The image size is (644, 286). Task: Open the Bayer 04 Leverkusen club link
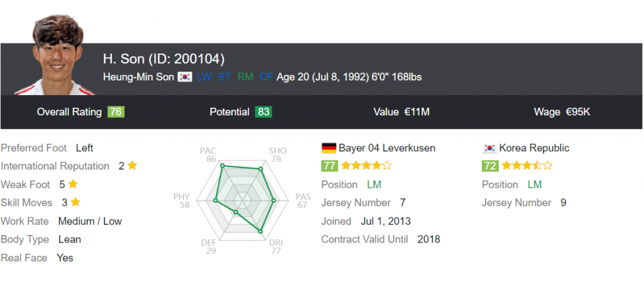pos(387,148)
